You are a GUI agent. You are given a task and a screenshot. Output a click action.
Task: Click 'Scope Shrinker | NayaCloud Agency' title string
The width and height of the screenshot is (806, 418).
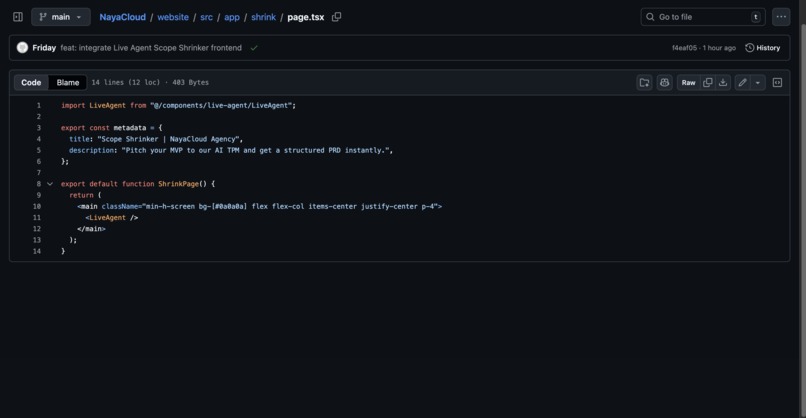tap(168, 139)
